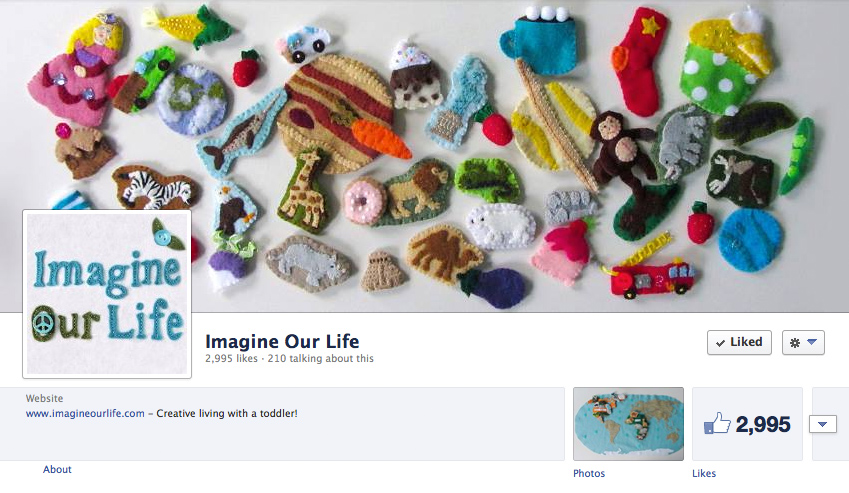Open the Likes tab label

pos(704,473)
